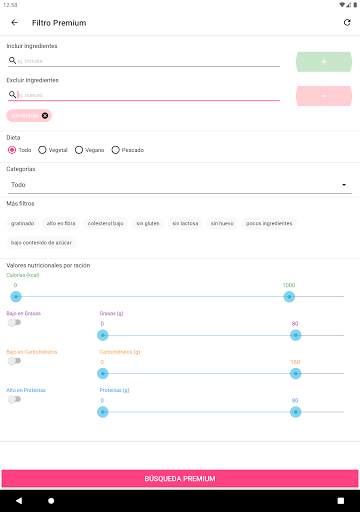Click the Proteínas minimum slider handle
360x512 pixels.
click(x=103, y=412)
